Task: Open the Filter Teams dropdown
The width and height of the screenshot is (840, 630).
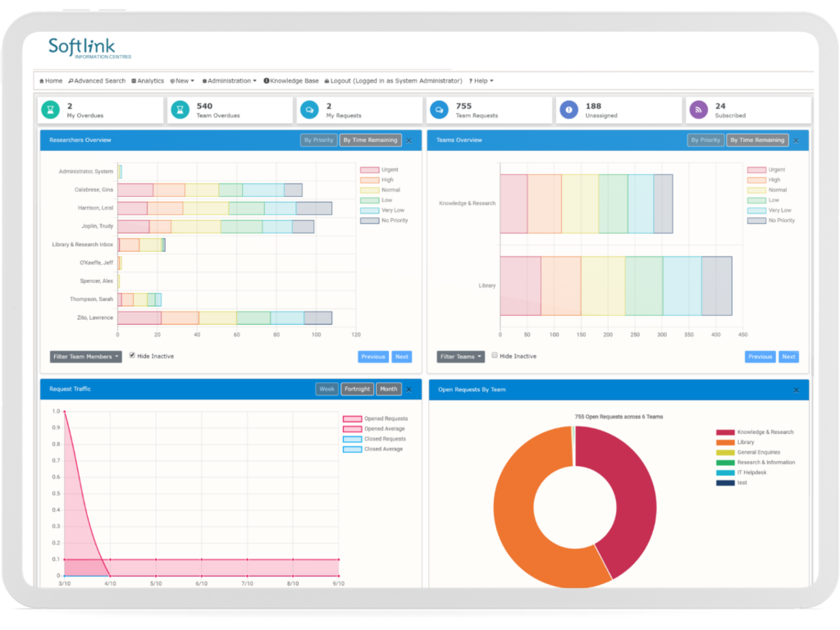Action: tap(461, 357)
